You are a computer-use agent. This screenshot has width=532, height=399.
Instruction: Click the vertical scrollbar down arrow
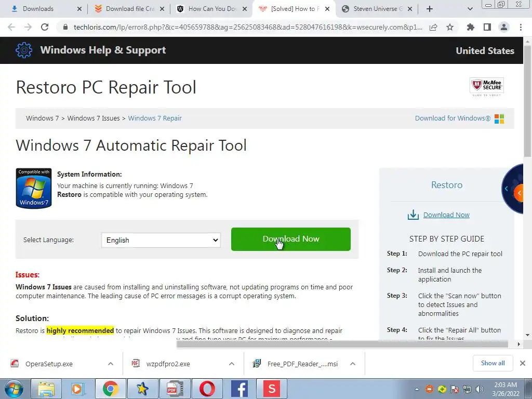tap(528, 335)
